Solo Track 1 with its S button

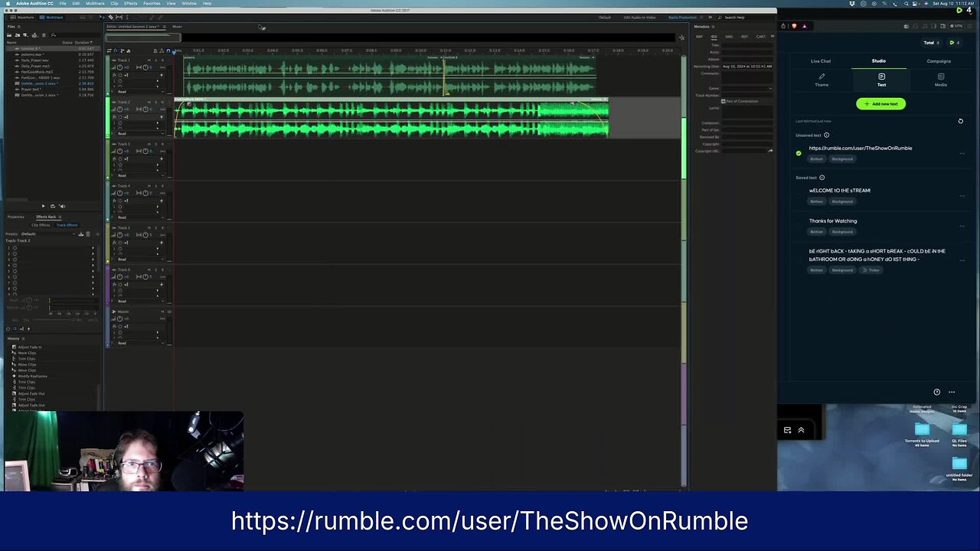[156, 60]
